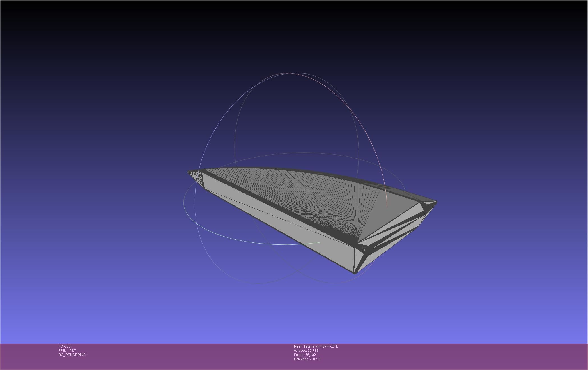Screen dimensions: 588x370
Task: Click the BO_RENDERING status label
Action: point(72,355)
